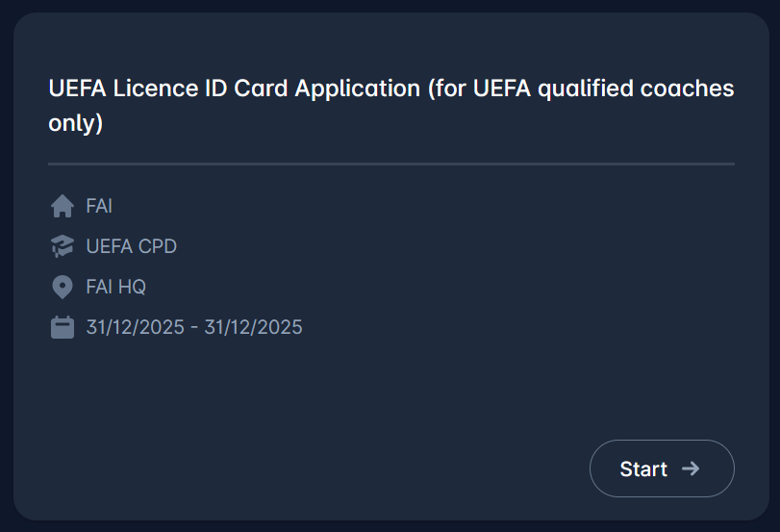780x532 pixels.
Task: Click the FAI HQ venue label
Action: (116, 287)
